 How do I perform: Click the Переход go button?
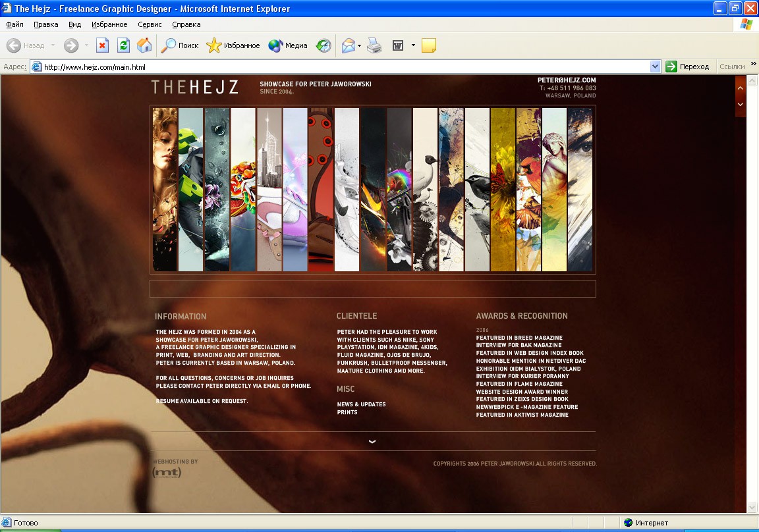(x=688, y=66)
